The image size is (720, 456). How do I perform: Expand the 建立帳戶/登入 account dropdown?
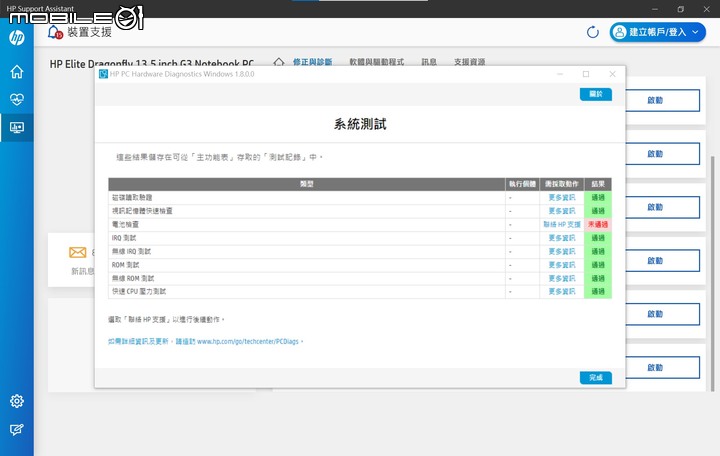tap(657, 32)
